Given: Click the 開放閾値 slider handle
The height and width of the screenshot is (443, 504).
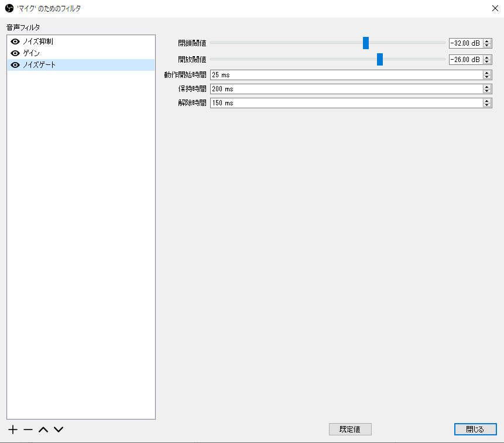Looking at the screenshot, I should click(x=380, y=60).
